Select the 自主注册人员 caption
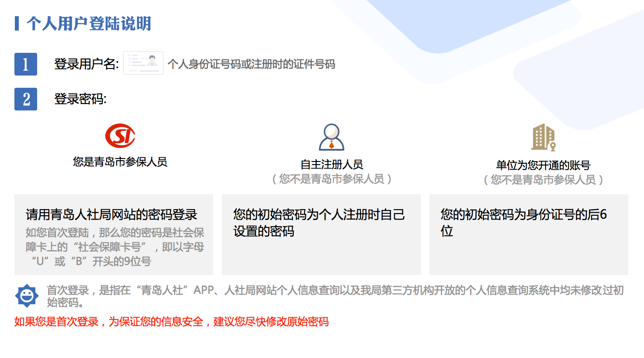 (332, 165)
